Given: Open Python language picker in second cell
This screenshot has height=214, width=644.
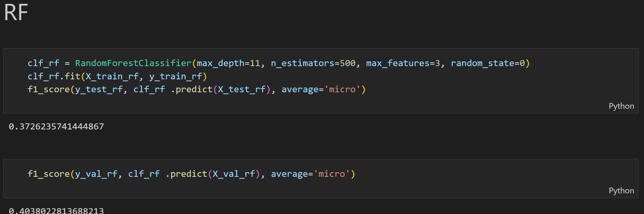Looking at the screenshot, I should pyautogui.click(x=621, y=191).
